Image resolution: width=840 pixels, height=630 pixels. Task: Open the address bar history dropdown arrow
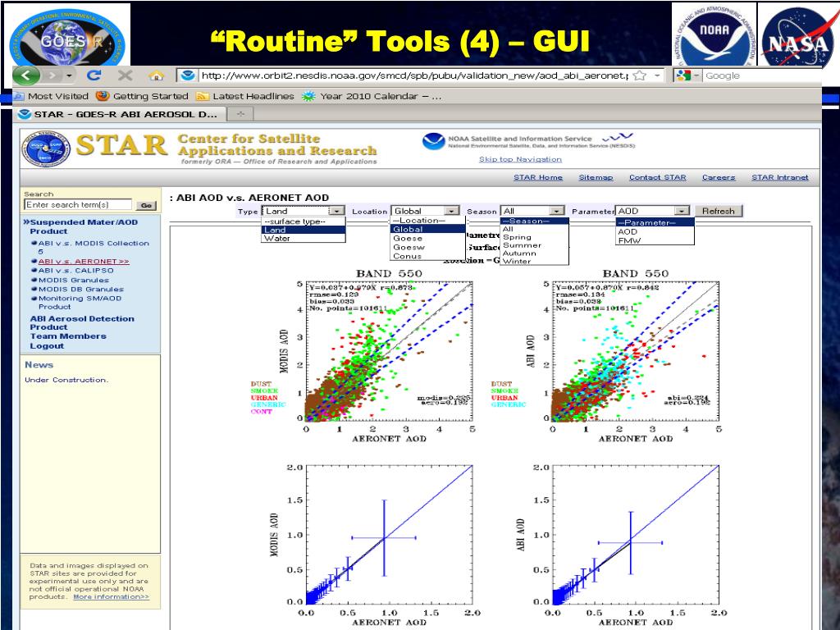click(657, 75)
